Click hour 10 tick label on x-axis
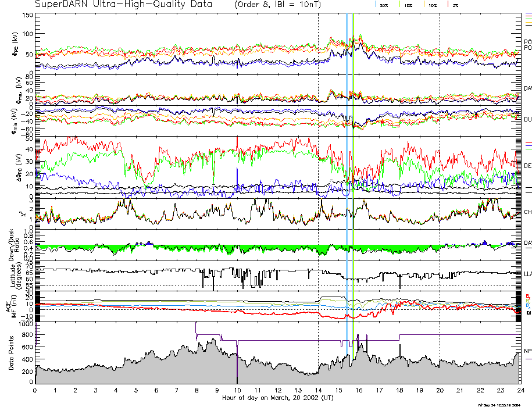The width and height of the screenshot is (532, 407). [237, 390]
